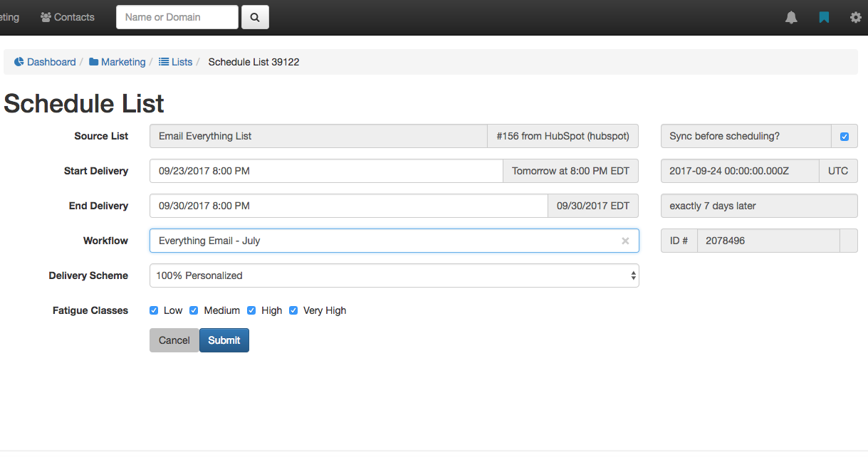Focus the Name or Domain search box

click(177, 17)
